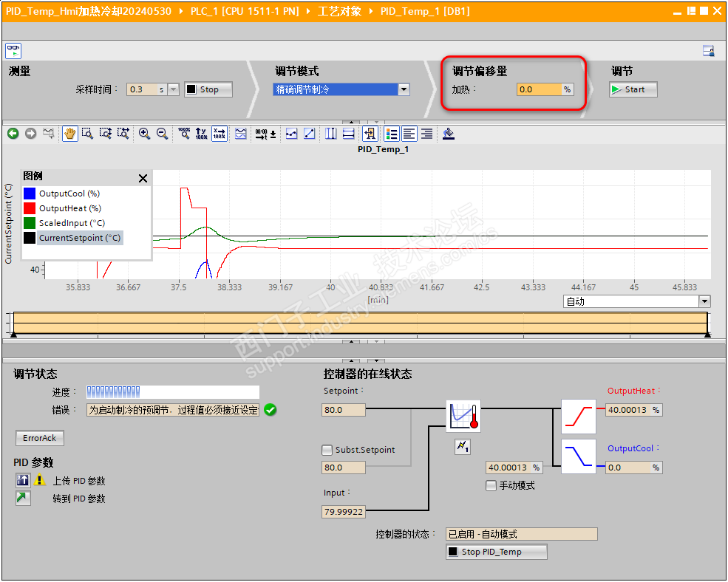
Task: Click PLC_1 [CPU 1511-1 PN] breadcrumb
Action: click(245, 11)
